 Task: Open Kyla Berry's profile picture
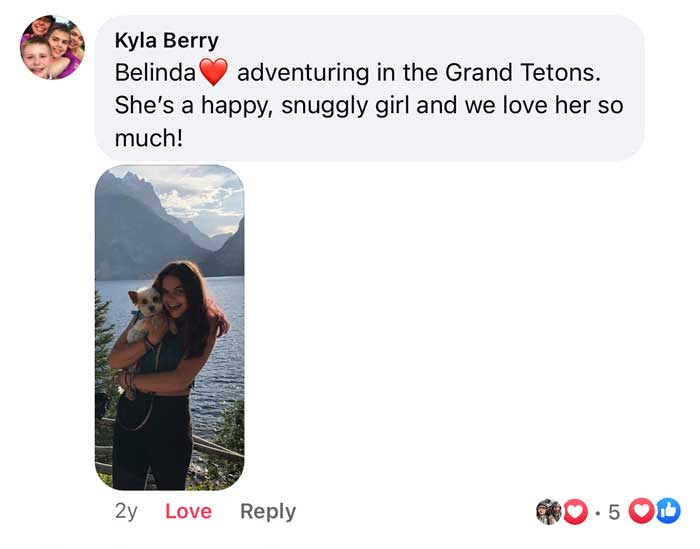(53, 47)
